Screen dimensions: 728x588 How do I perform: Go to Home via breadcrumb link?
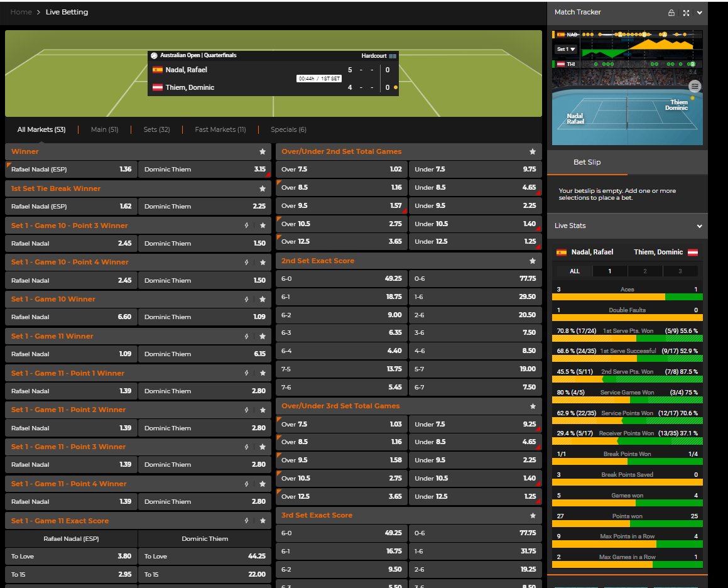tap(21, 12)
